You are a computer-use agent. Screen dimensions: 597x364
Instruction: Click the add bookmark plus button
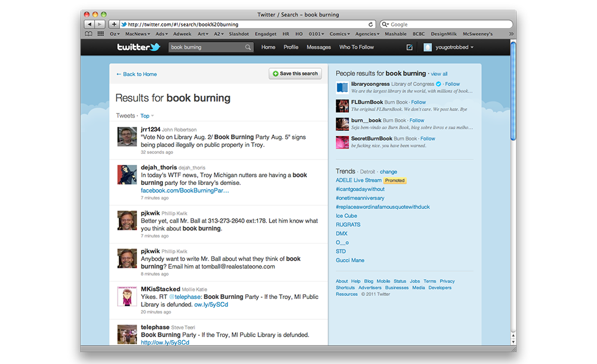tap(114, 24)
